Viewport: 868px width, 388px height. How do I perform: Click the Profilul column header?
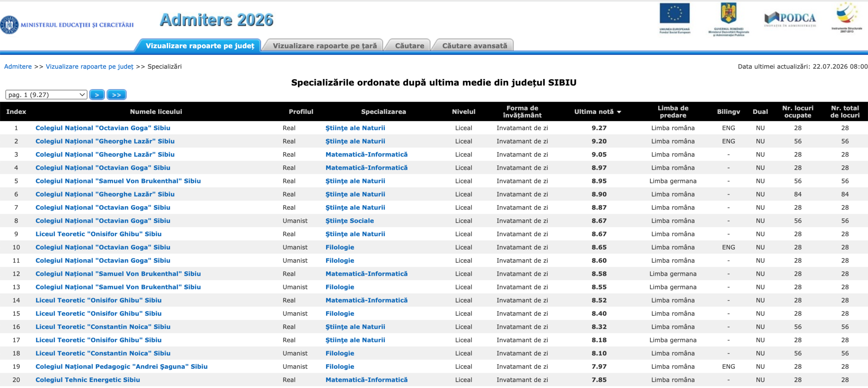[x=301, y=112]
